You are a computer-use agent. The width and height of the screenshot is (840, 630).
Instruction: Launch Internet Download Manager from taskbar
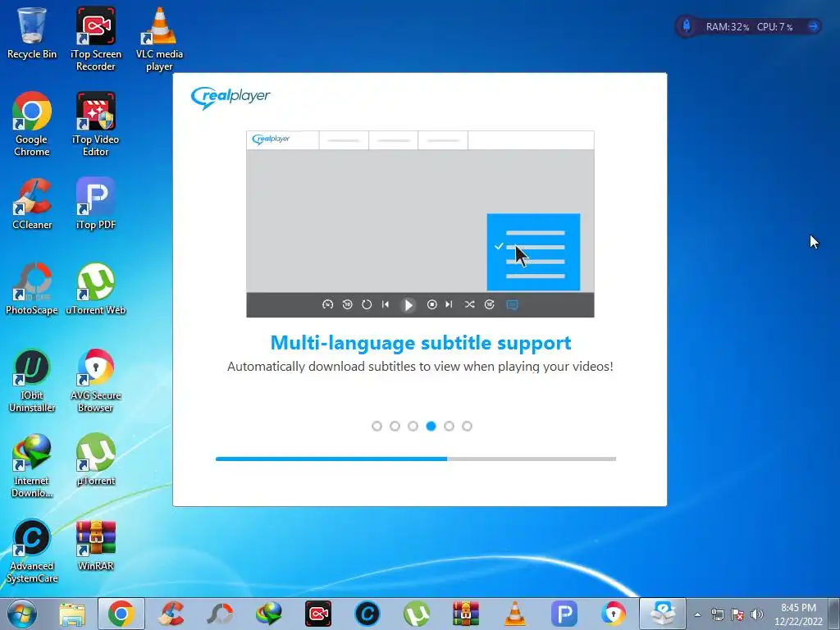click(x=269, y=614)
